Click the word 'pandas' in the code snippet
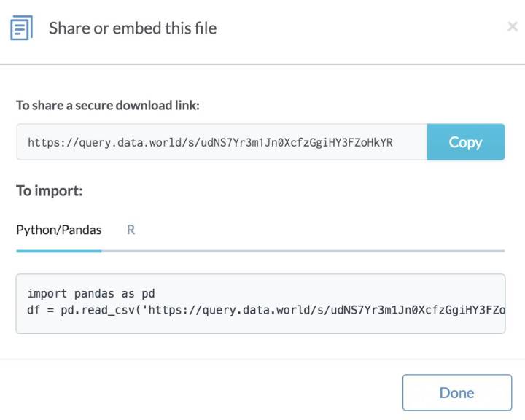This screenshot has height=420, width=525. pyautogui.click(x=94, y=293)
